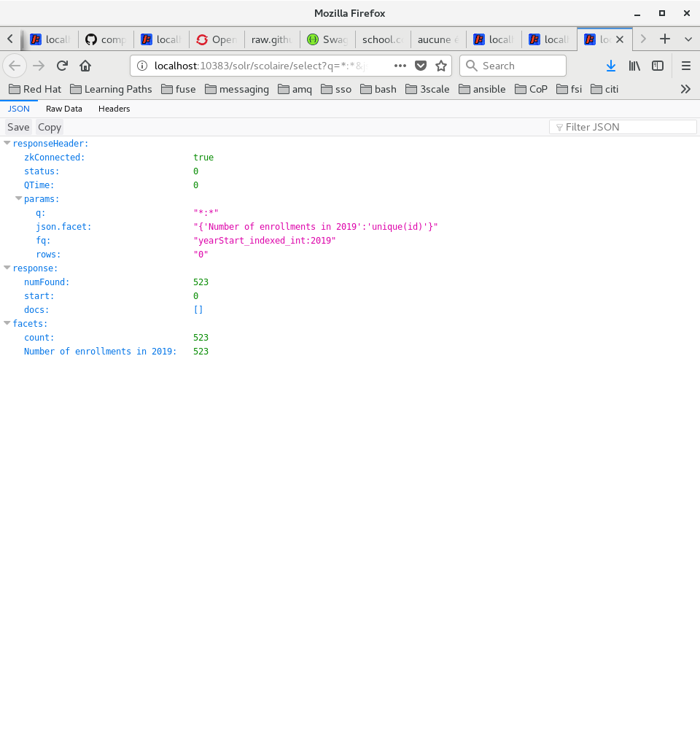Open the Firefox hamburger menu

(x=685, y=66)
